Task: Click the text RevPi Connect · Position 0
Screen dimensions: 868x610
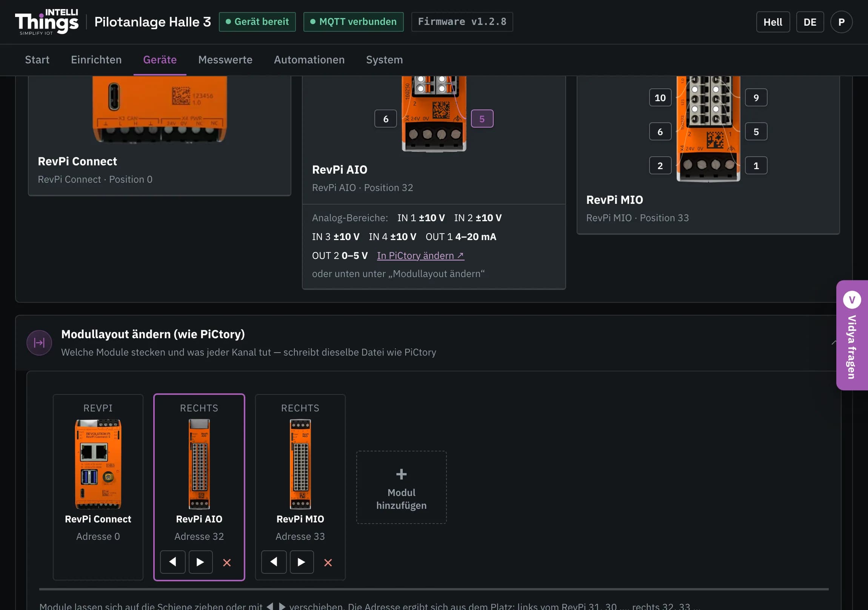Action: click(x=95, y=180)
